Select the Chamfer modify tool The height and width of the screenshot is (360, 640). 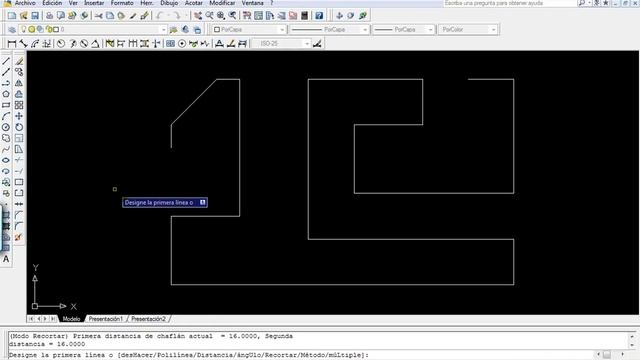tap(19, 215)
